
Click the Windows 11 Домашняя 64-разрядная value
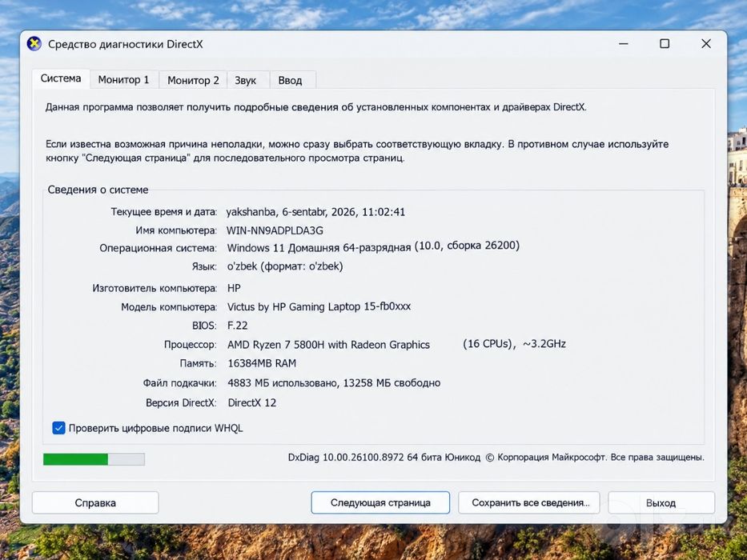coord(319,248)
